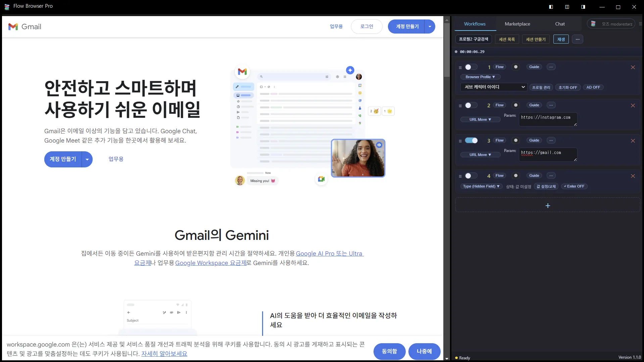644x362 pixels.
Task: Select the right panel layout icon
Action: pos(583,7)
